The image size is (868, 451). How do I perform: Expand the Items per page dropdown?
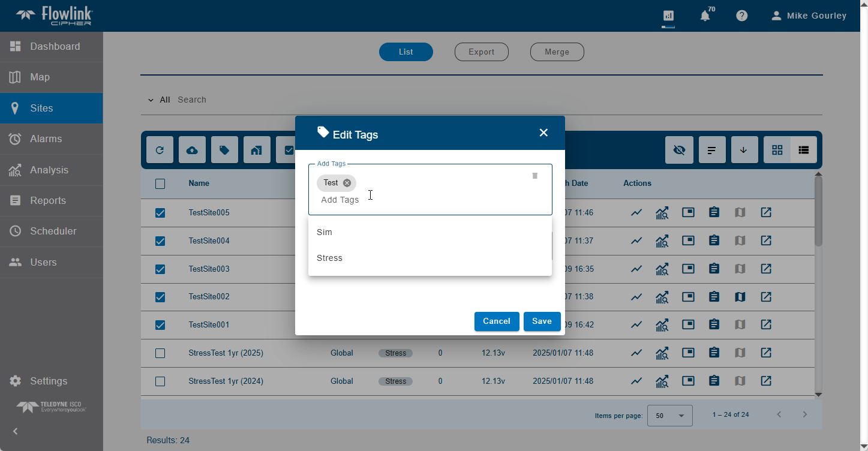pyautogui.click(x=670, y=415)
